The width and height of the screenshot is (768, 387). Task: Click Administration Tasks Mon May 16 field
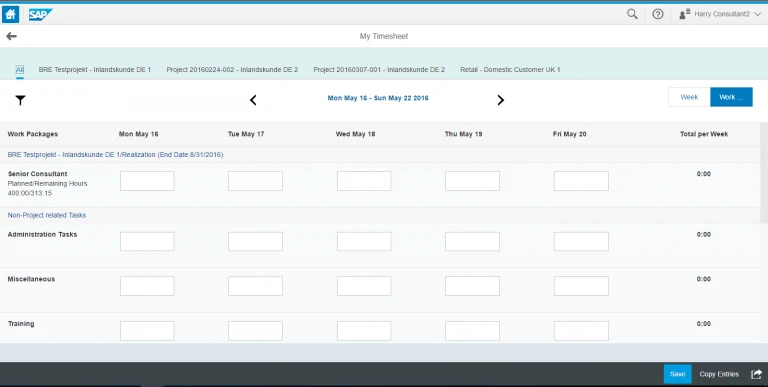(x=147, y=242)
